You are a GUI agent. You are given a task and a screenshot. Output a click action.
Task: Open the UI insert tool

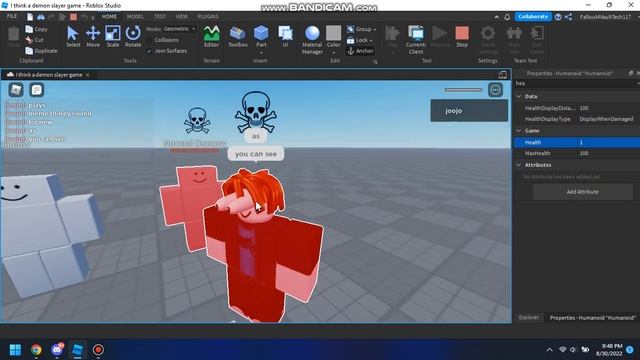pyautogui.click(x=285, y=37)
